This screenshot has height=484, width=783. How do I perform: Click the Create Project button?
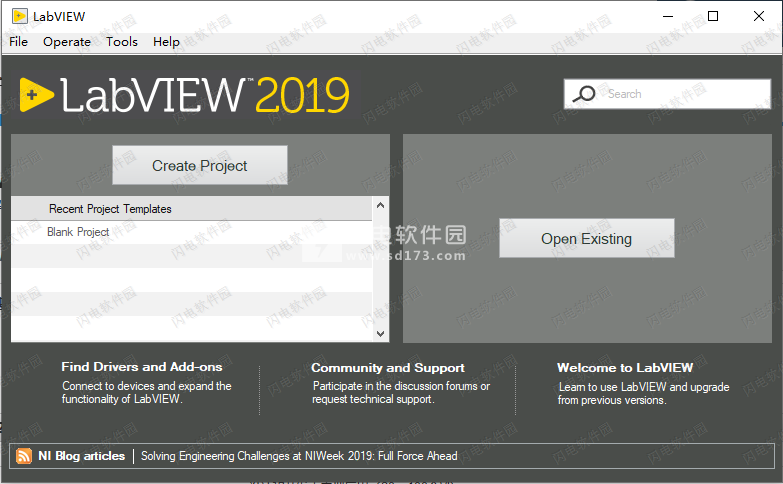pos(200,165)
